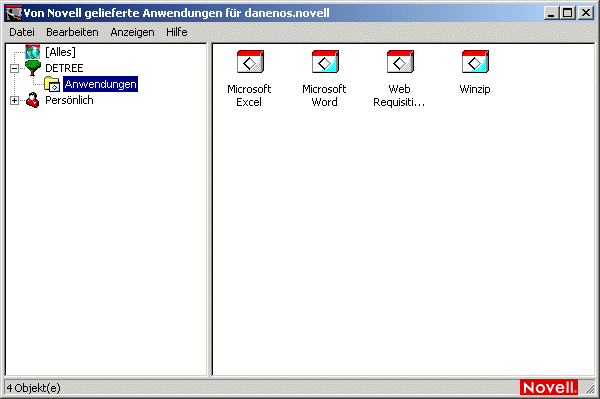Open the Microsoft Excel application icon
The width and height of the screenshot is (600, 399).
coord(250,62)
